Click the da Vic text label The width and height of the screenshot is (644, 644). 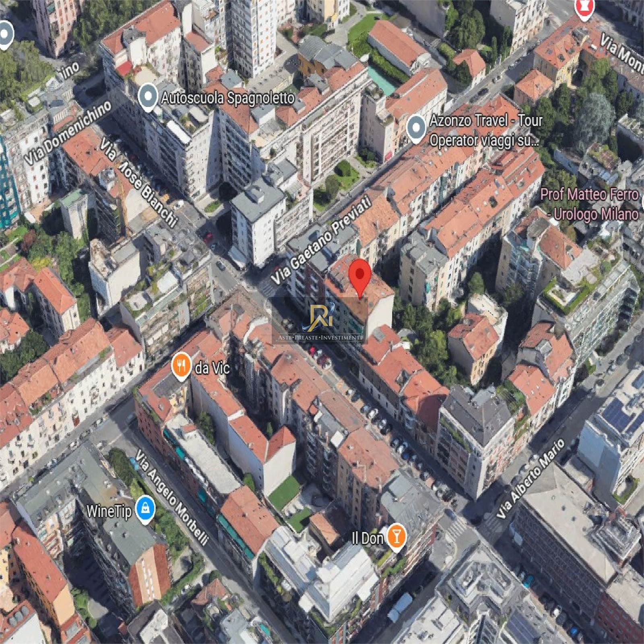[x=212, y=368]
